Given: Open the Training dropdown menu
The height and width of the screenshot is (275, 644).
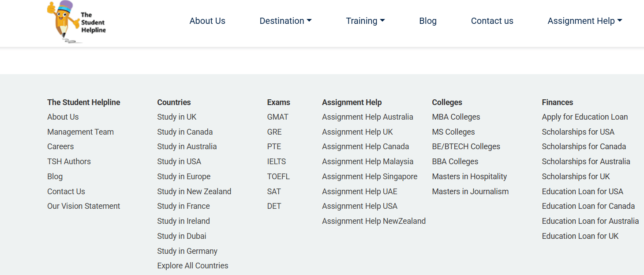Looking at the screenshot, I should click(x=365, y=21).
